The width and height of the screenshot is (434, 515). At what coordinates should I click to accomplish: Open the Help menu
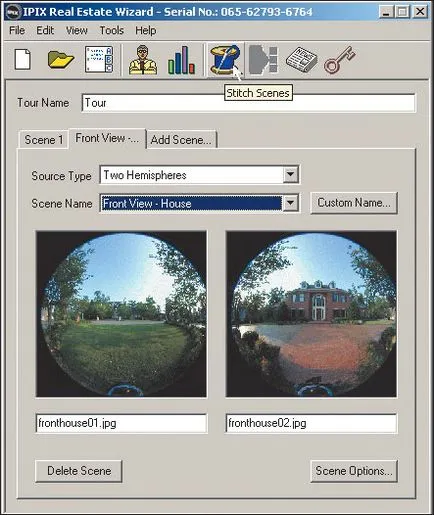(x=146, y=30)
